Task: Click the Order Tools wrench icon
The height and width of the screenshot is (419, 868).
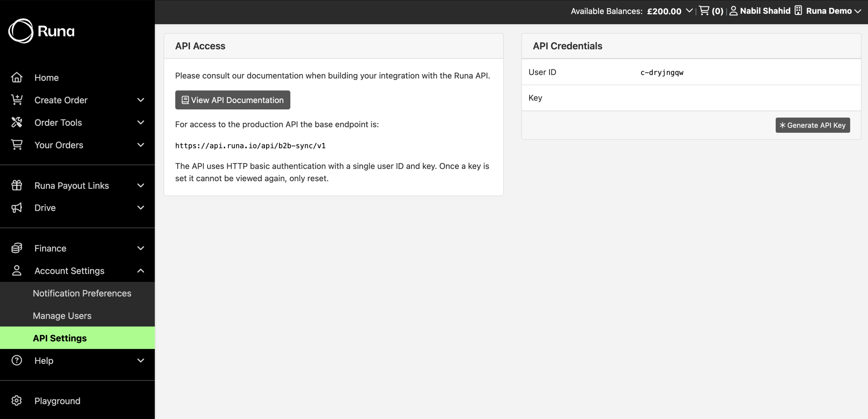Action: (x=17, y=122)
